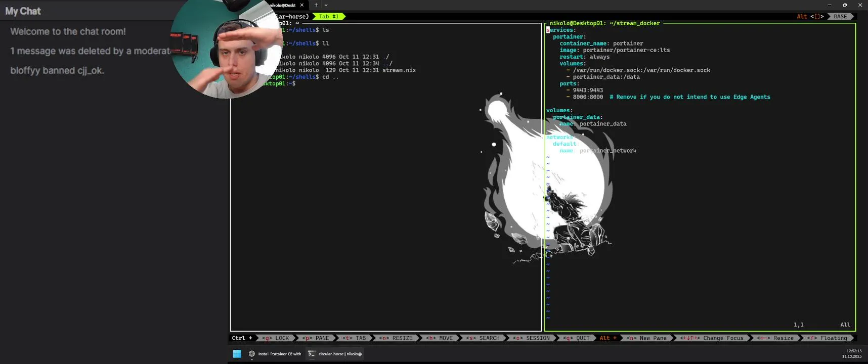Click the BASE layout indicator
The width and height of the screenshot is (868, 364).
(x=840, y=17)
